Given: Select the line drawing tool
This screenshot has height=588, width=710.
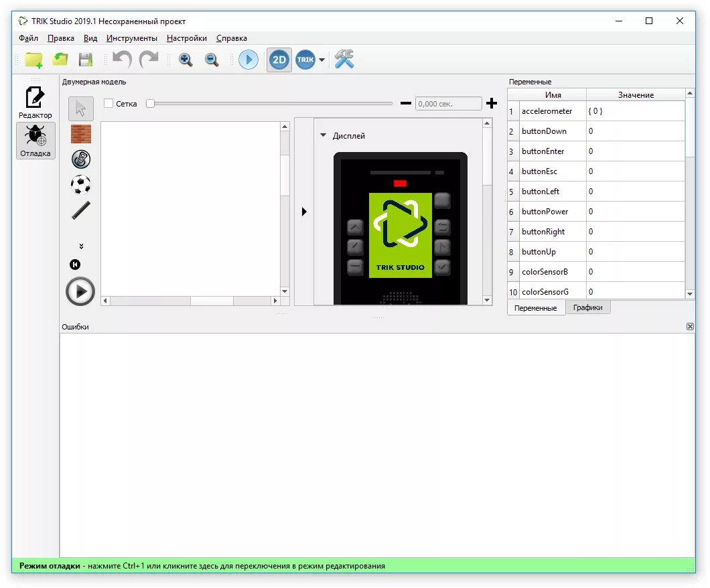Looking at the screenshot, I should [x=81, y=210].
